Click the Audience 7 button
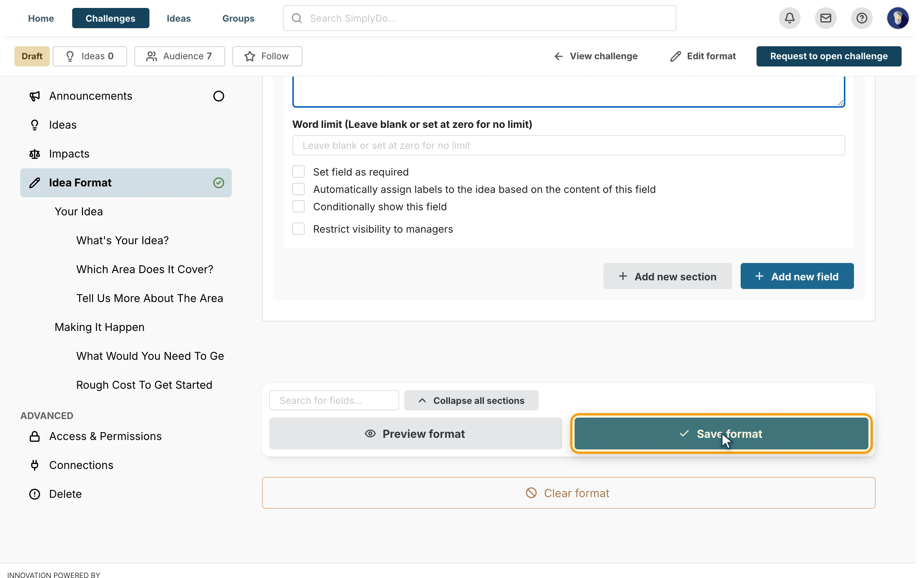The image size is (924, 578). (179, 56)
